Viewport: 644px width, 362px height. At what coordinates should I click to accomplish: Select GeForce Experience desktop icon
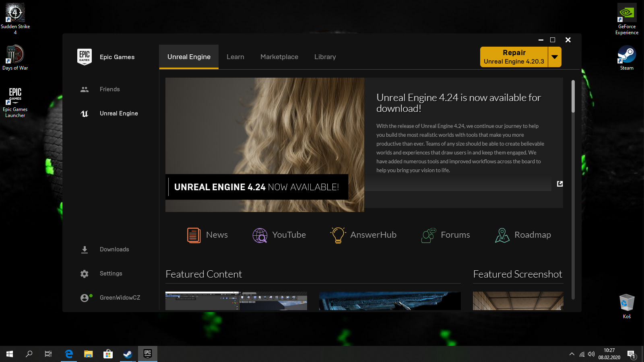pyautogui.click(x=627, y=19)
